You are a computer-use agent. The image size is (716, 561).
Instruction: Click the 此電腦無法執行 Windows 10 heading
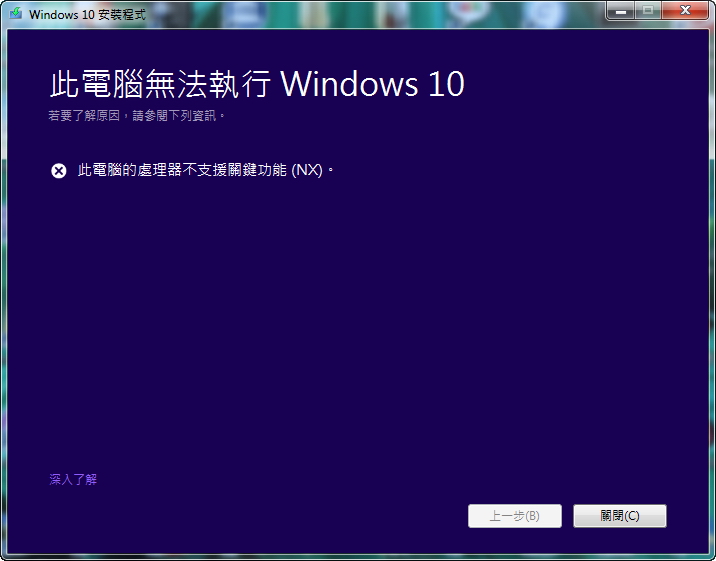pos(257,84)
